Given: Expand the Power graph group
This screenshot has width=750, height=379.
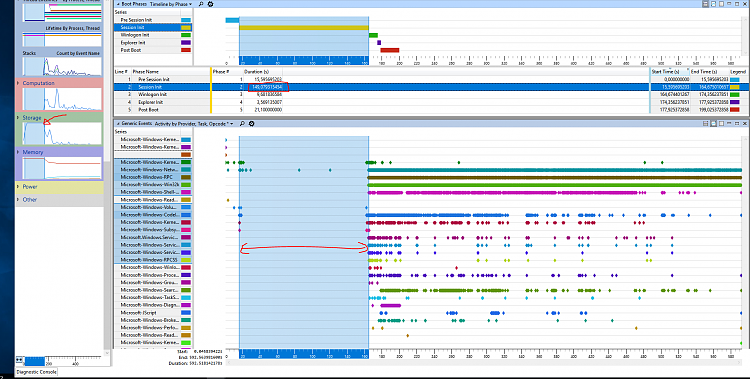Looking at the screenshot, I should click(x=18, y=187).
